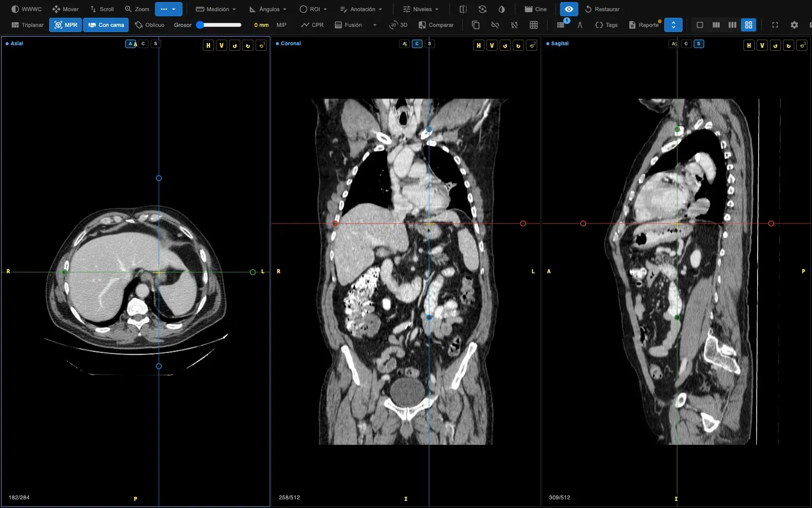Screen dimensions: 812x508
Task: Switch Sagital viewport to C orientation
Action: coord(686,44)
